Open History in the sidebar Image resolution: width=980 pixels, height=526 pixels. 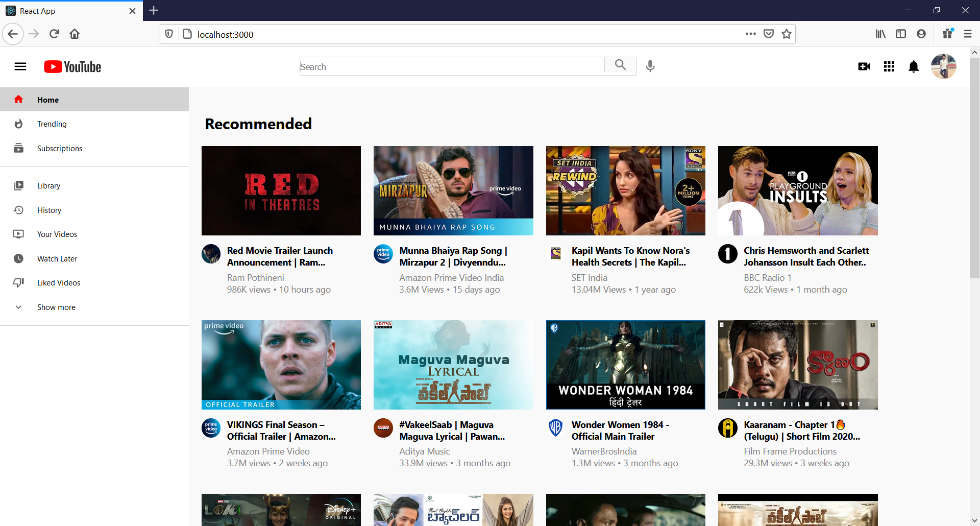click(x=94, y=210)
